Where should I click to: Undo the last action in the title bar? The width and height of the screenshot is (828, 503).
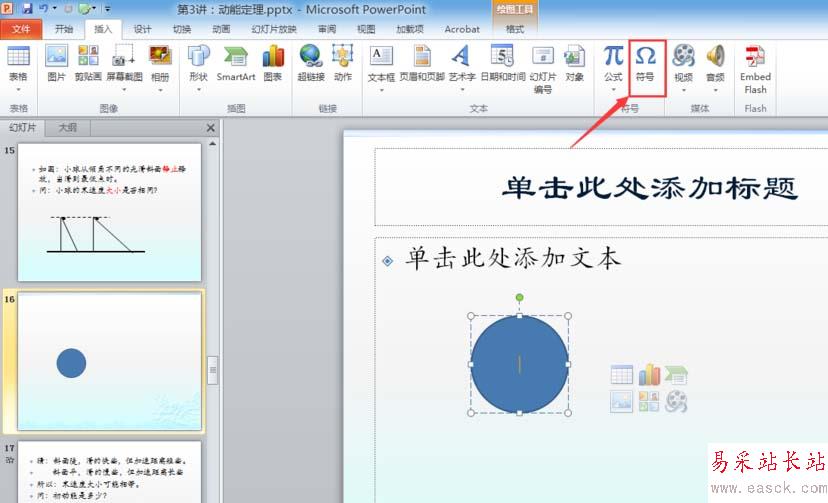pos(44,8)
